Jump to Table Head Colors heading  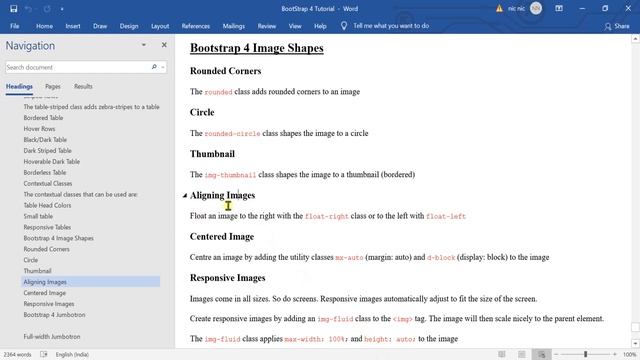(47, 205)
